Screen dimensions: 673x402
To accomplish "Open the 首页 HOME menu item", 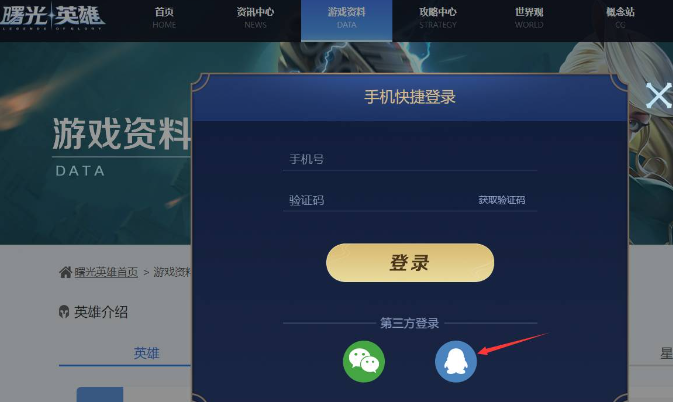I will 164,18.
